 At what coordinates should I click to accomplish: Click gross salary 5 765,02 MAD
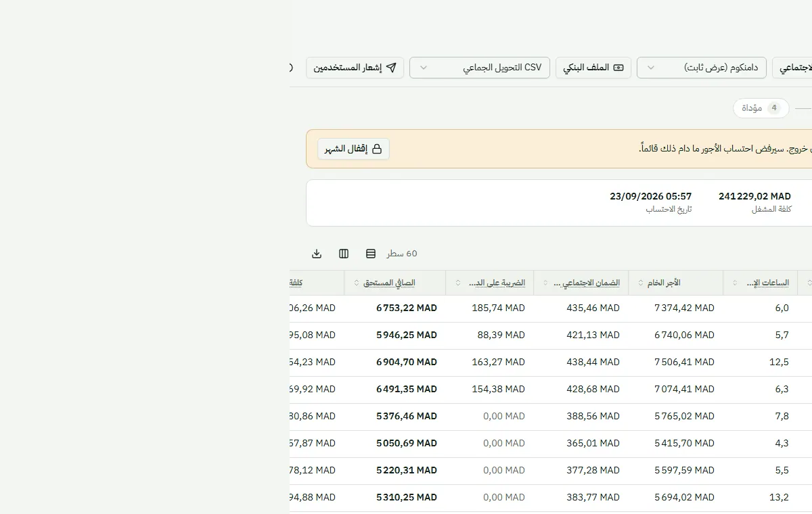coord(684,416)
